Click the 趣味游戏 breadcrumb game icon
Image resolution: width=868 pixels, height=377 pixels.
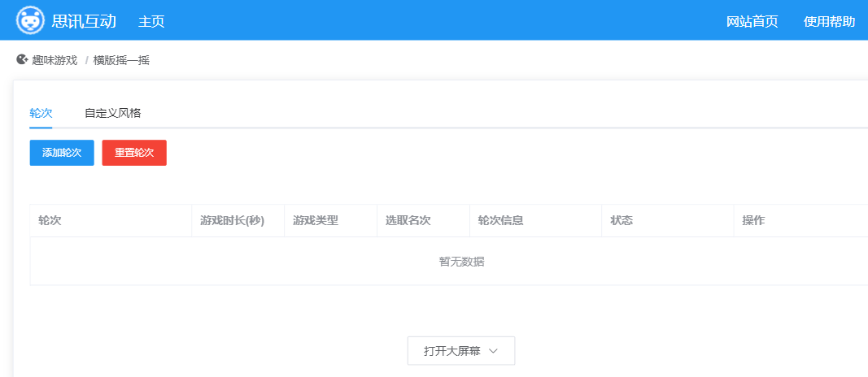(x=22, y=59)
